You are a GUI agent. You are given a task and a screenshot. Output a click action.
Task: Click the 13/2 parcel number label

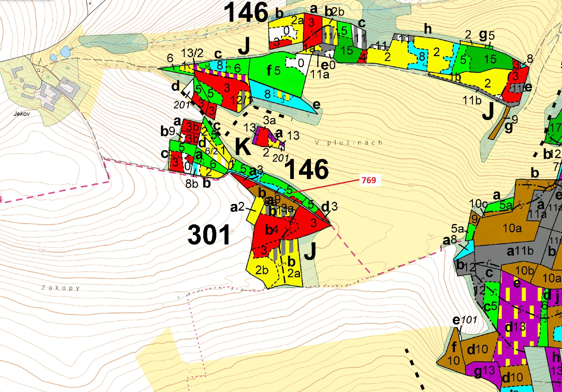click(192, 53)
